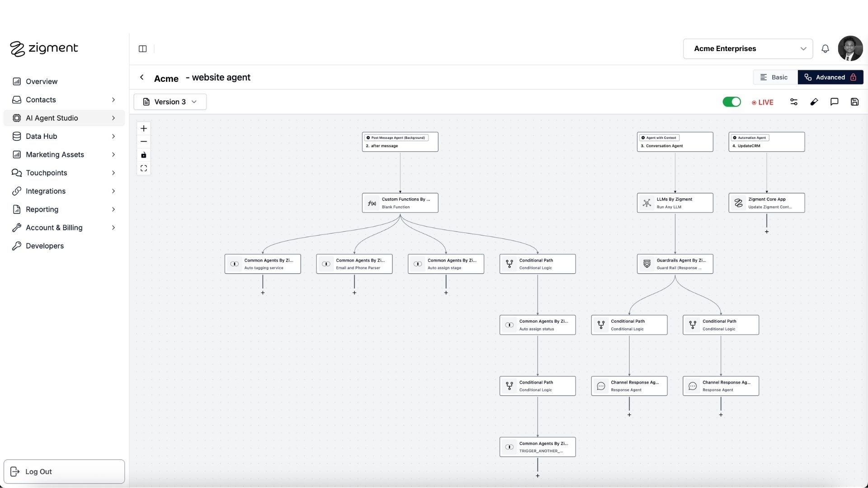Open the flow settings sliders icon

(x=794, y=102)
